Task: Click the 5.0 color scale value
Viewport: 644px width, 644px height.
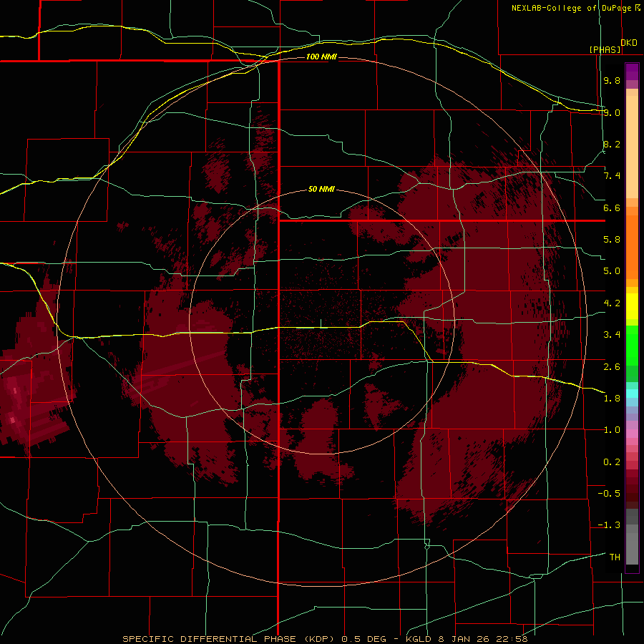Action: (612, 271)
